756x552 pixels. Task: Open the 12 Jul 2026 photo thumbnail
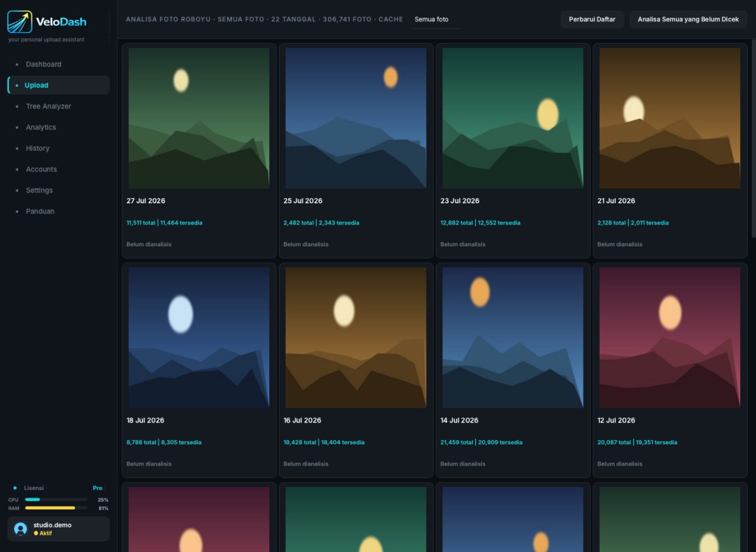[x=670, y=337]
